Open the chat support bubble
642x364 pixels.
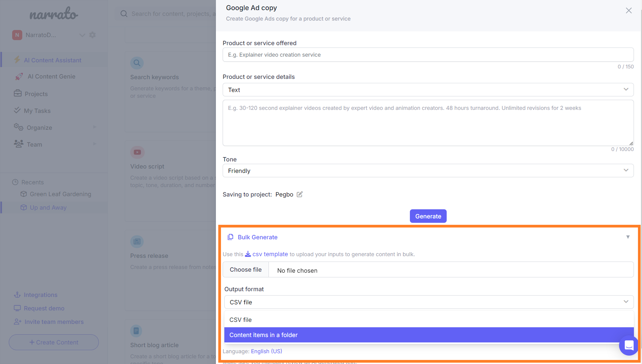[629, 345]
